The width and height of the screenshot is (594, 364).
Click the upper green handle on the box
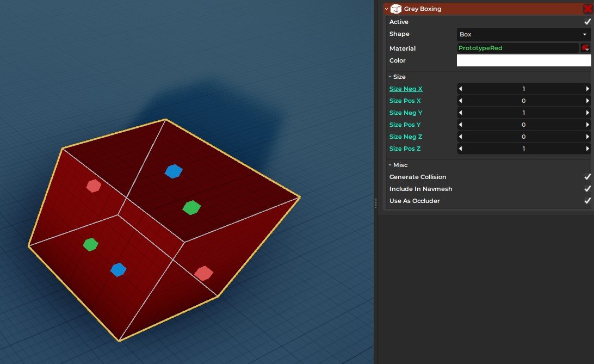click(191, 207)
